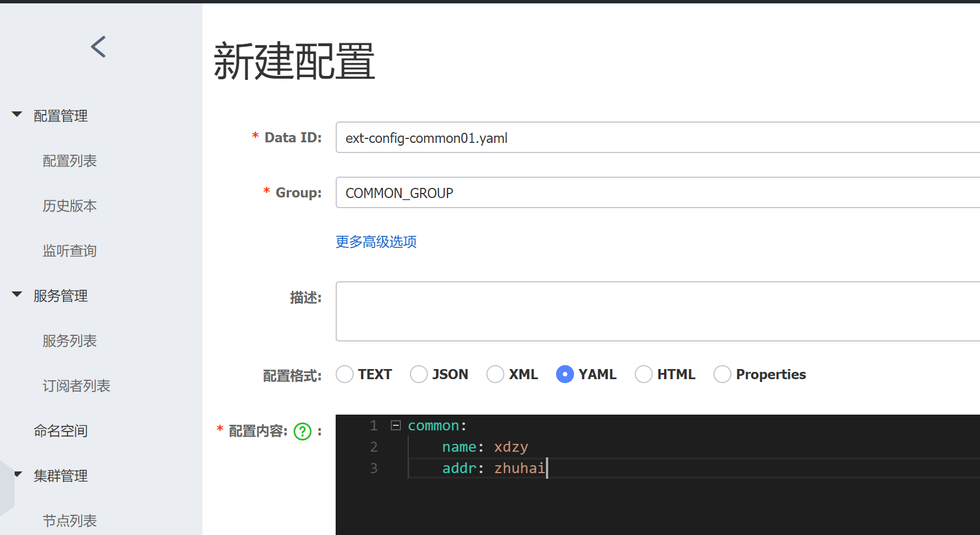Open 服务列表 in sidebar
Screen dimensions: 980x535
(x=70, y=341)
